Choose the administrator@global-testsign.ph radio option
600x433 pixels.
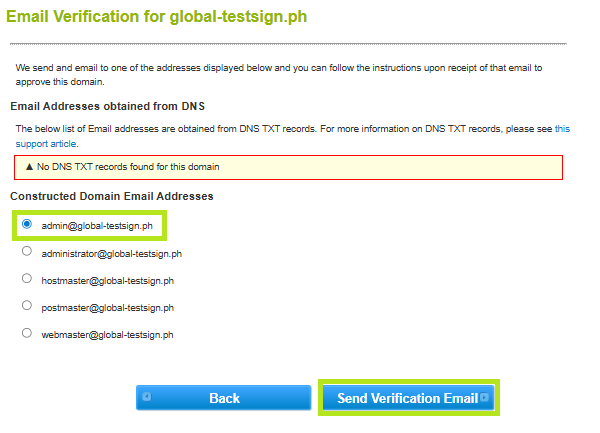coord(27,252)
